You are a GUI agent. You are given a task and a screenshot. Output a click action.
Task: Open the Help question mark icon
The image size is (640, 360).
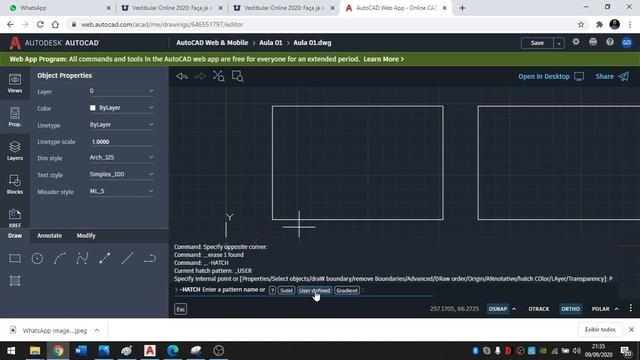point(610,42)
